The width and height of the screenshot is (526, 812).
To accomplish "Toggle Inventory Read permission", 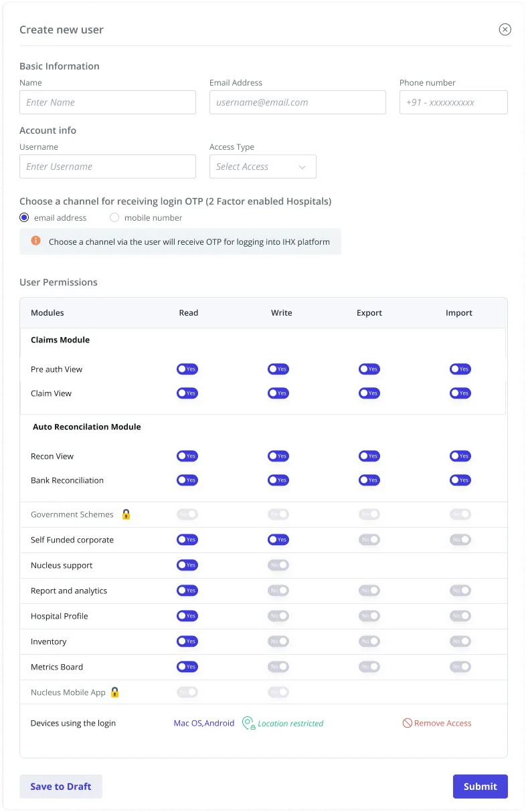I will pos(187,641).
